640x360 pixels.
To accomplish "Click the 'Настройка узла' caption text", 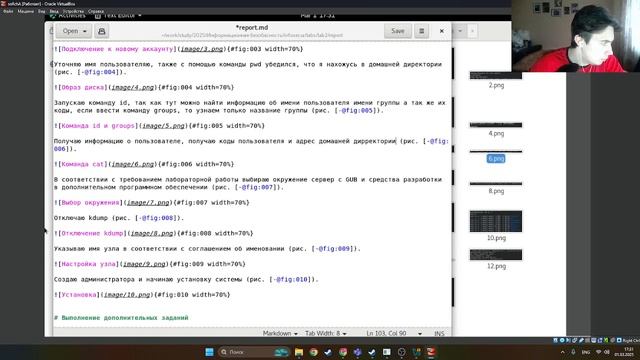I will point(89,264).
